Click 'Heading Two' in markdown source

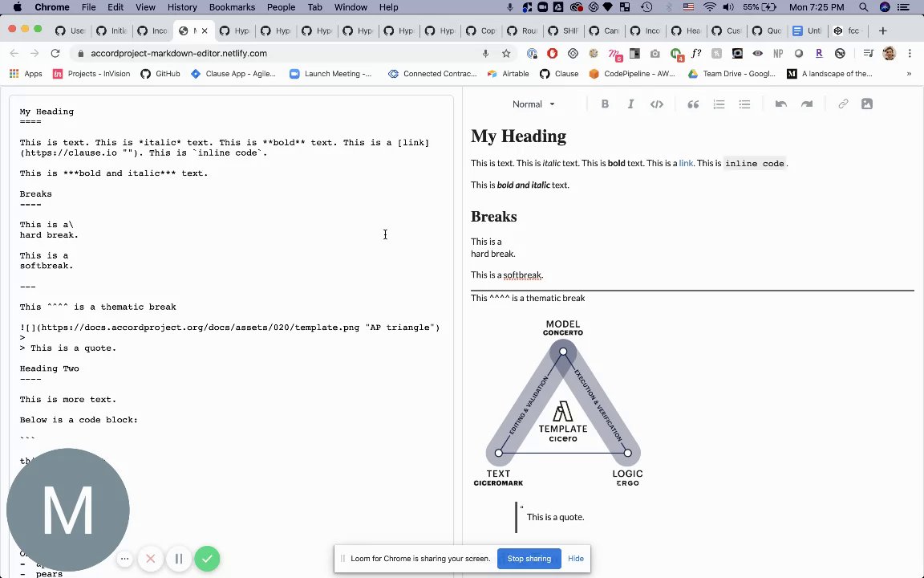point(49,368)
